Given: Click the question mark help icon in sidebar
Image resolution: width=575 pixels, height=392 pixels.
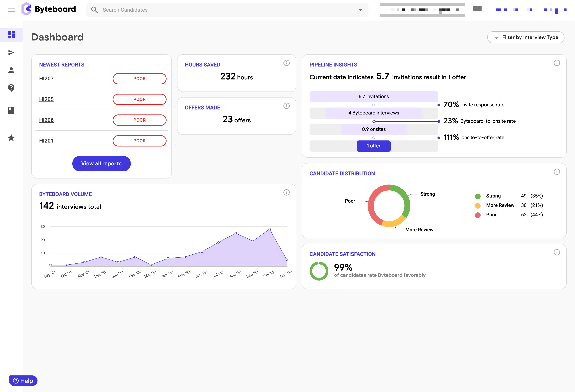Looking at the screenshot, I should 11,88.
